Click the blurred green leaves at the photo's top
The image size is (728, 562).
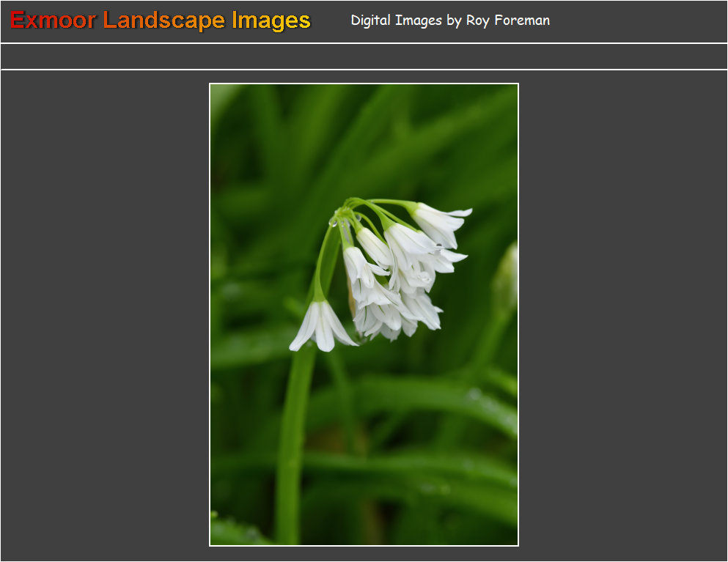pyautogui.click(x=352, y=125)
